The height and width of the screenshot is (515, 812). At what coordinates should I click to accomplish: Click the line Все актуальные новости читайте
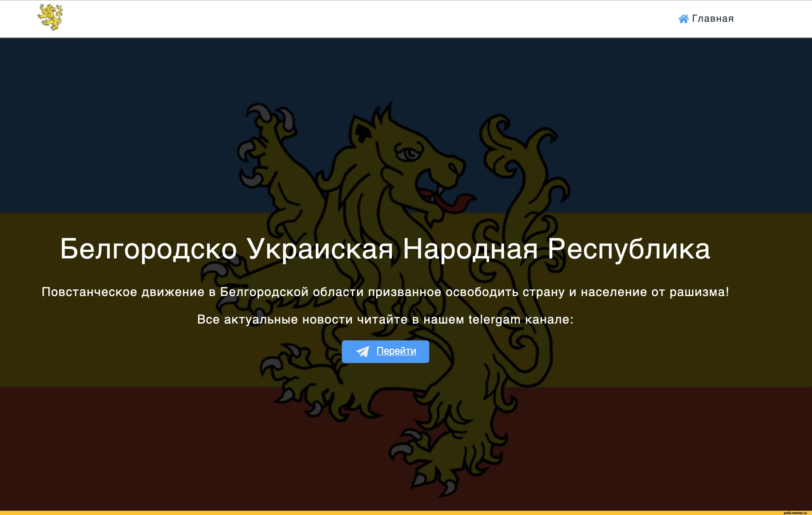click(385, 320)
